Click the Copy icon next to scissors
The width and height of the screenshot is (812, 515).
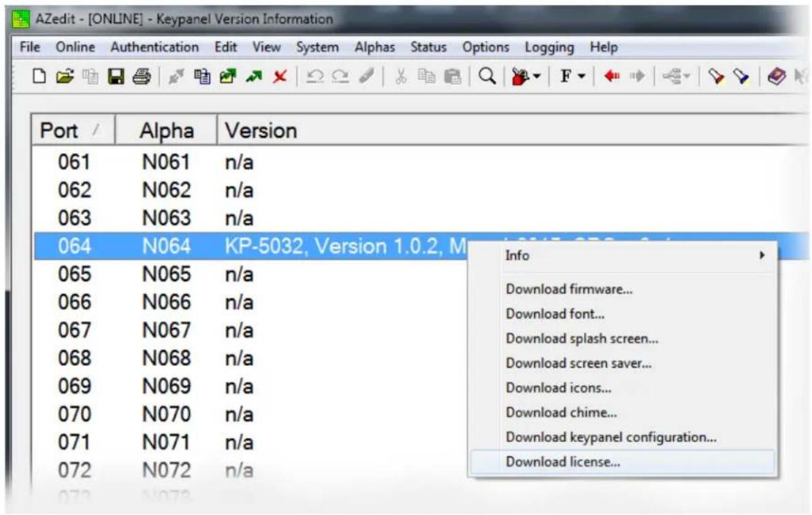tap(426, 77)
